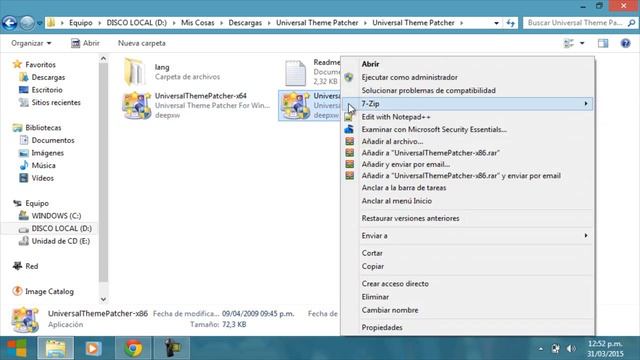Choose Anclar a la barra de tareas
640x360 pixels.
tap(404, 188)
